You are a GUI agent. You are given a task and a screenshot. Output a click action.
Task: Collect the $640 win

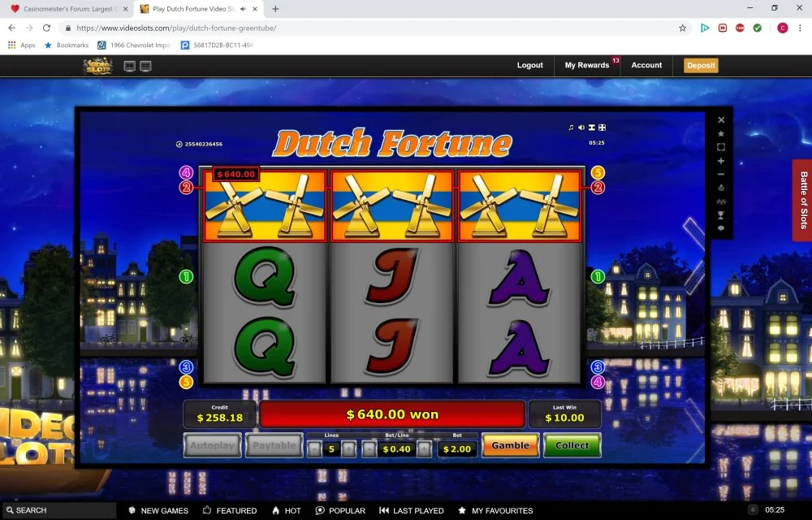tap(572, 445)
